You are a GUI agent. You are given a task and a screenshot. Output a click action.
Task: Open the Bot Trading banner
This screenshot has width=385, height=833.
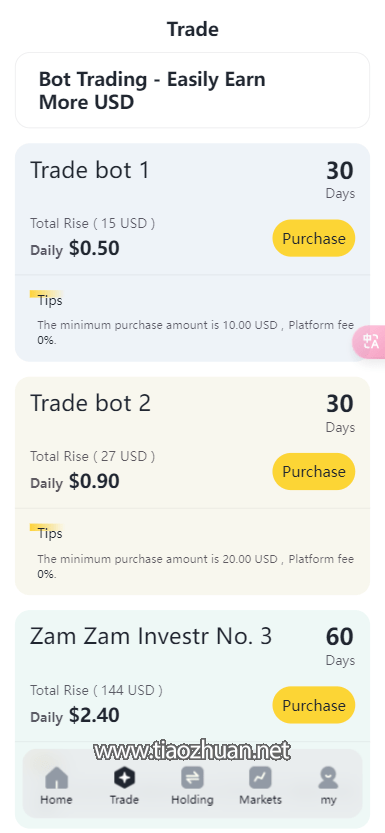click(192, 90)
